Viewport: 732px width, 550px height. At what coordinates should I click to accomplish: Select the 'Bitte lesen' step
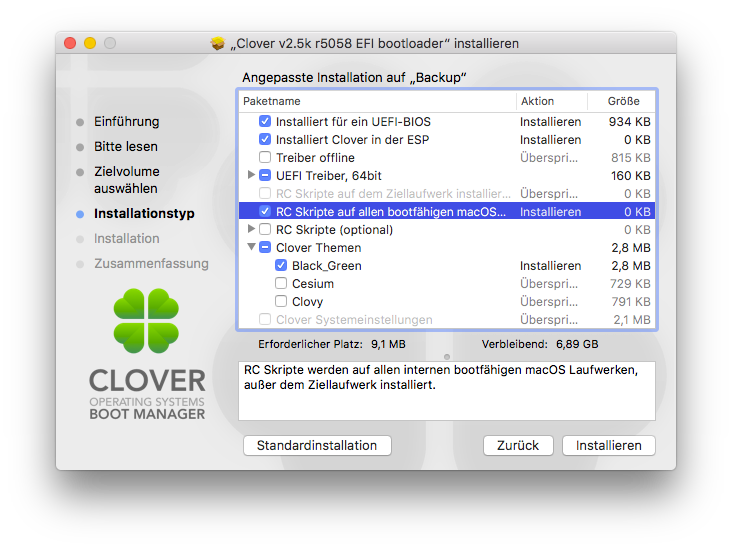(x=126, y=147)
